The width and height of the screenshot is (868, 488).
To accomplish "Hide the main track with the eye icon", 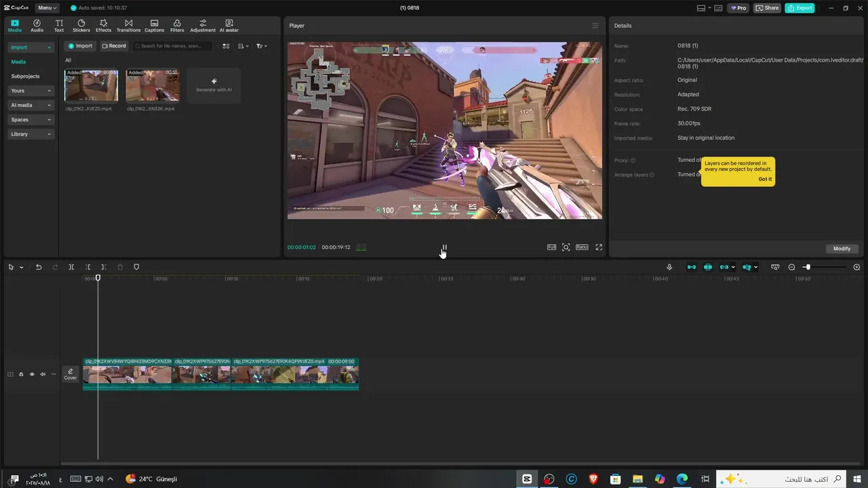I will coord(32,374).
